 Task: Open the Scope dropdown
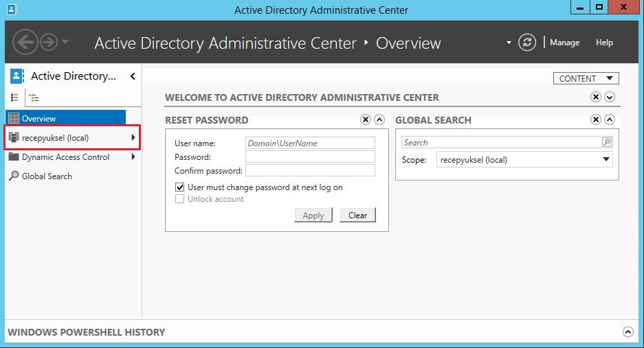pyautogui.click(x=524, y=160)
